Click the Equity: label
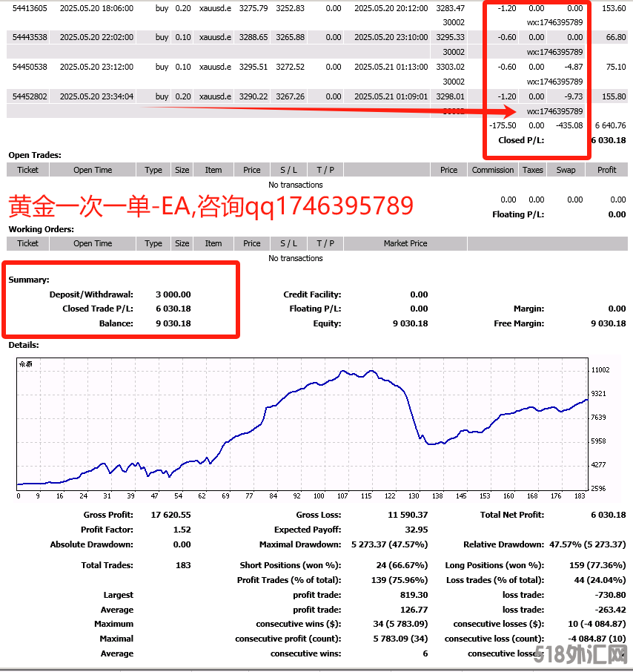This screenshot has height=672, width=633. click(x=327, y=323)
